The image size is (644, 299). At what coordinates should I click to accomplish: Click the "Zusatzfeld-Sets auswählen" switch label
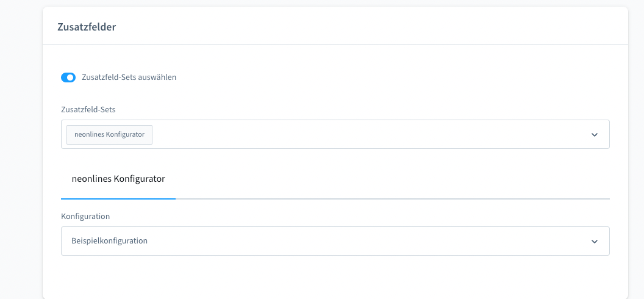(x=129, y=77)
